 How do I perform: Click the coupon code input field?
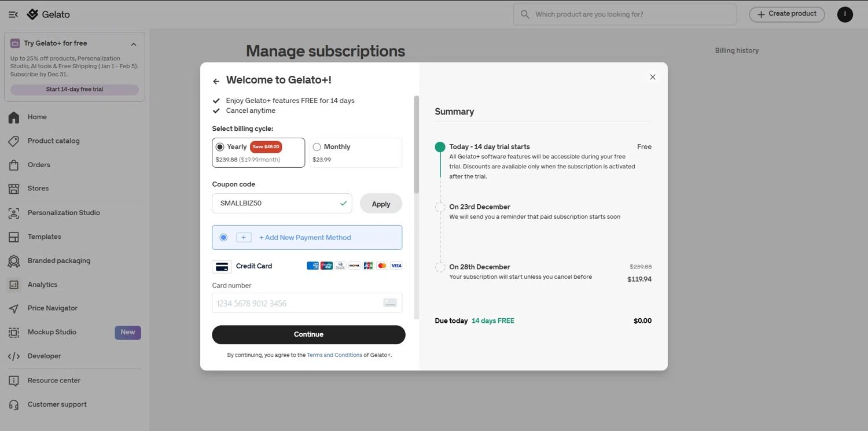pos(282,204)
